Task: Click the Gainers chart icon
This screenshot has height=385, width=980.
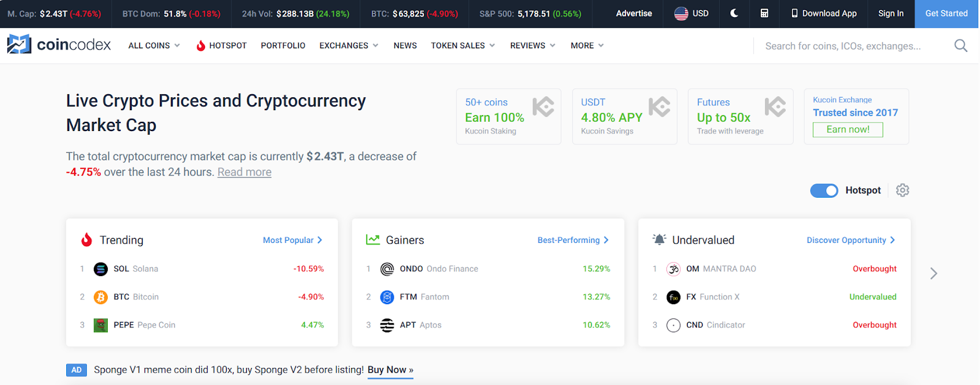Action: 372,240
